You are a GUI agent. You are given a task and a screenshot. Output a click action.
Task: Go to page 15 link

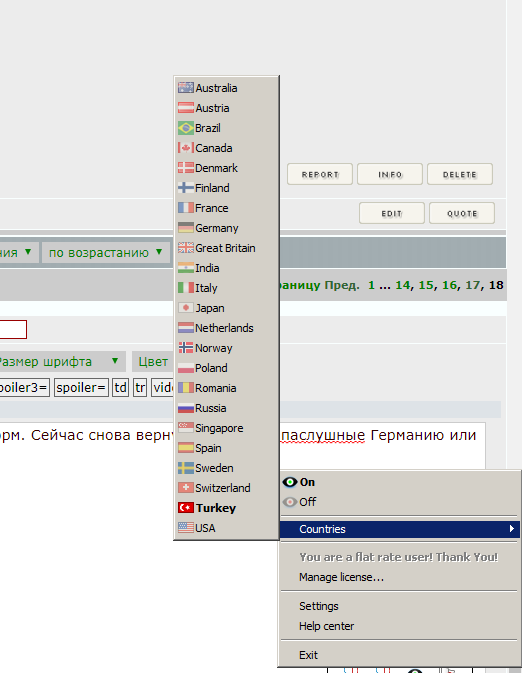(x=426, y=285)
